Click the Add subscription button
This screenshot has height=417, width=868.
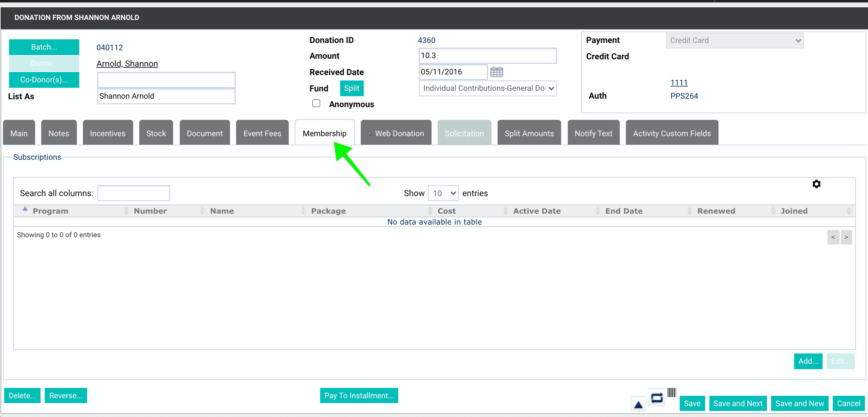click(x=808, y=361)
